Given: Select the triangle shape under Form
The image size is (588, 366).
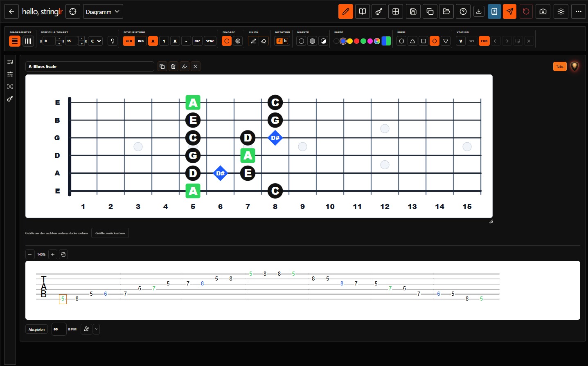Looking at the screenshot, I should click(412, 41).
